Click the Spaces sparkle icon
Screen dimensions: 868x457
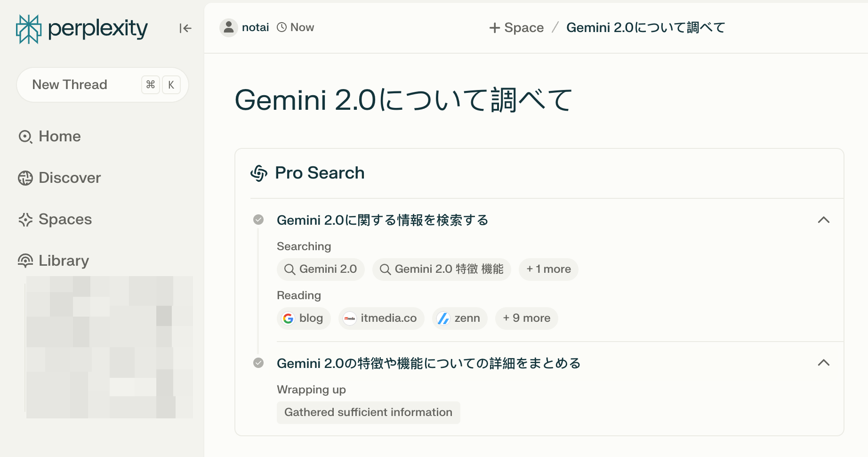coord(25,220)
